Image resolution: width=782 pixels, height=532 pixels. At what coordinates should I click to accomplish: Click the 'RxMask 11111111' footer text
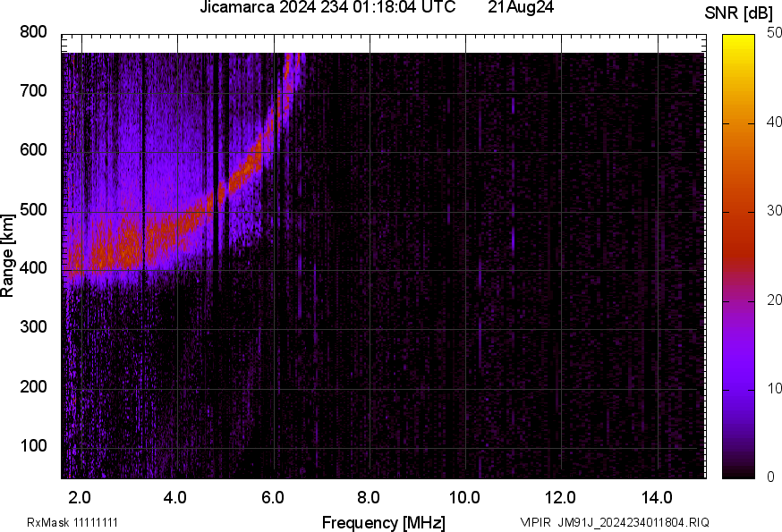72,522
